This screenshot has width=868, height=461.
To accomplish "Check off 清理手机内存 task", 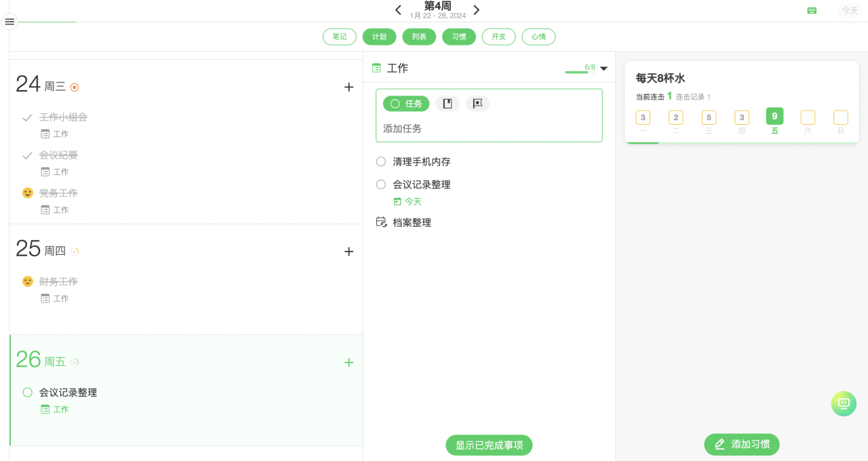I will (381, 162).
